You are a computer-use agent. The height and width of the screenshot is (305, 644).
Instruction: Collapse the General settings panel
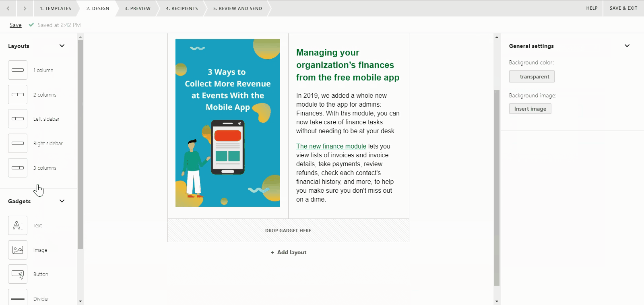pyautogui.click(x=627, y=46)
